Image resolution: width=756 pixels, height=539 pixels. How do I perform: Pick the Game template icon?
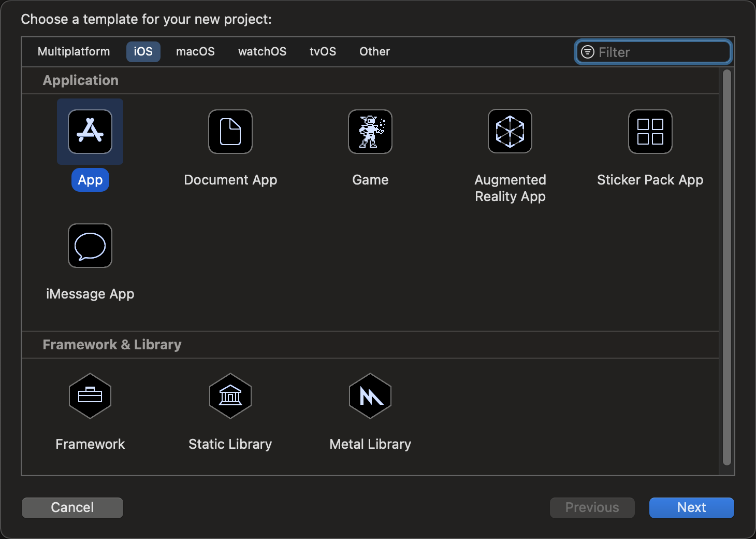pos(370,132)
